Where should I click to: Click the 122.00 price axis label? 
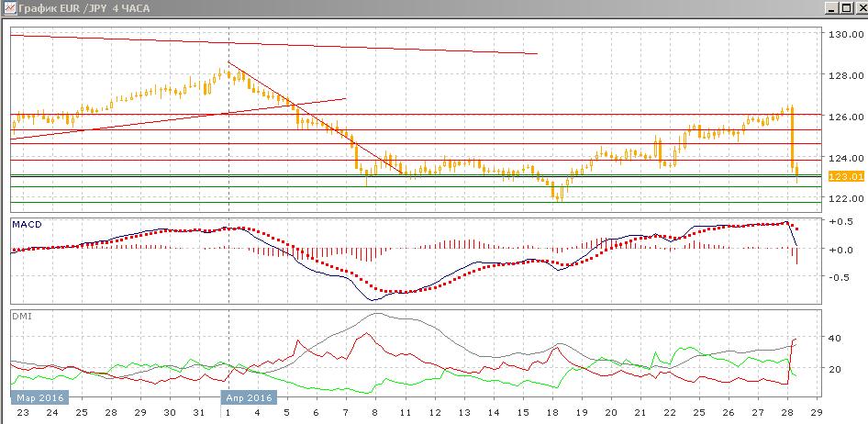(846, 198)
